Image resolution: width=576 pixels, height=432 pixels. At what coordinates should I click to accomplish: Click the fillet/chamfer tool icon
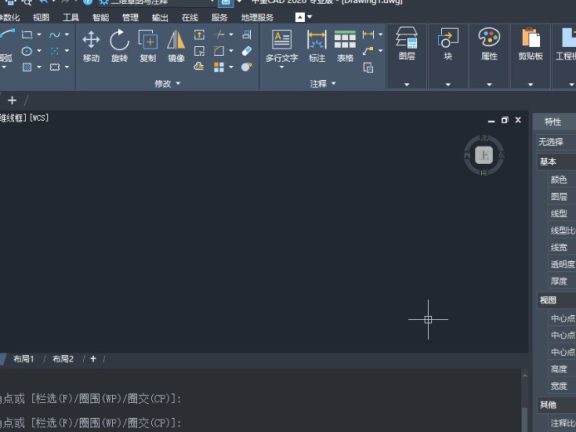[219, 51]
